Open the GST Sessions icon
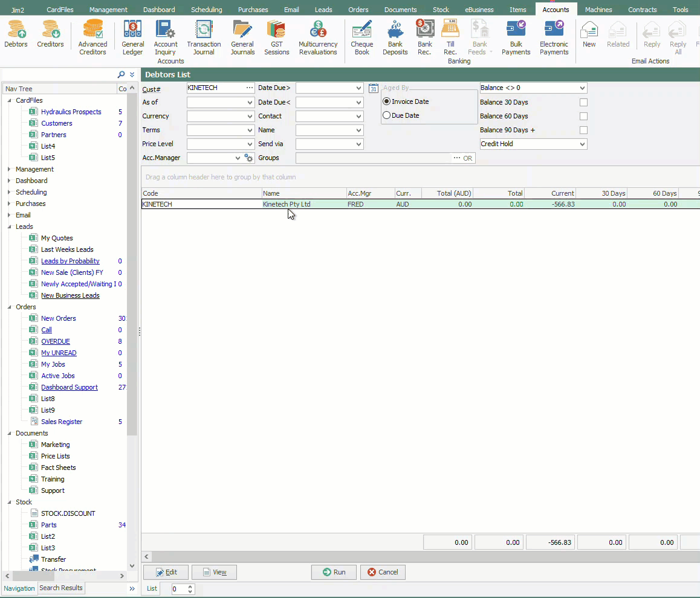This screenshot has width=700, height=598. pyautogui.click(x=276, y=37)
